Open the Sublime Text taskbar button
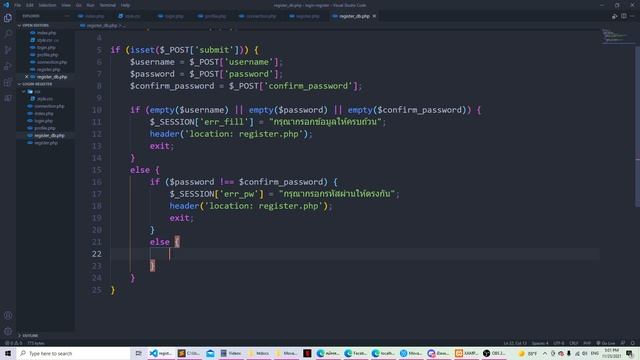Image resolution: width=640 pixels, height=360 pixels. [x=188, y=353]
